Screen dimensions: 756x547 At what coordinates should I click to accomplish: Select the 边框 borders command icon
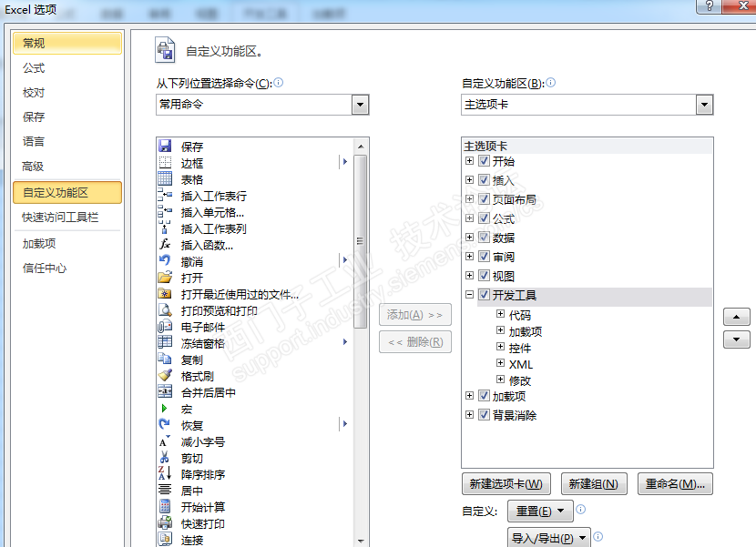coord(165,162)
